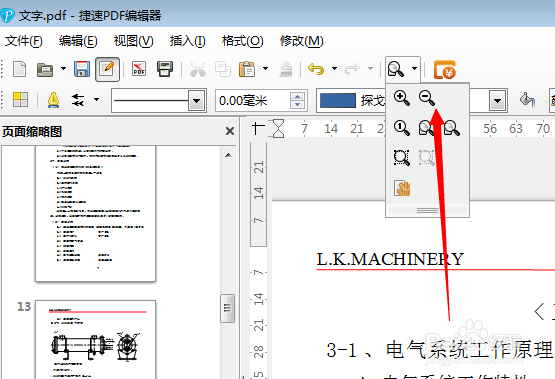Viewport: 555px width, 379px height.
Task: Open the 修改(M) menu
Action: pyautogui.click(x=302, y=41)
